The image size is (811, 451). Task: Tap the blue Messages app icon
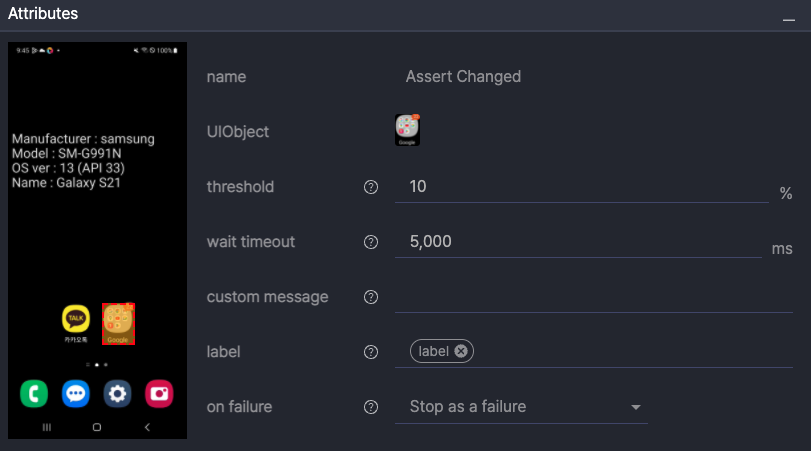coord(76,393)
